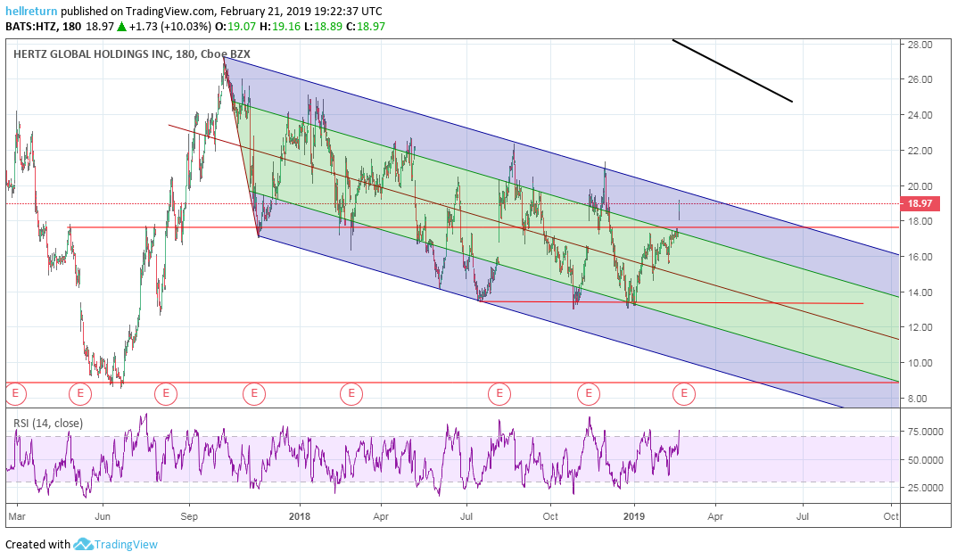The image size is (957, 560).
Task: Click the 50.0000 RSI axis label
Action: pyautogui.click(x=926, y=460)
